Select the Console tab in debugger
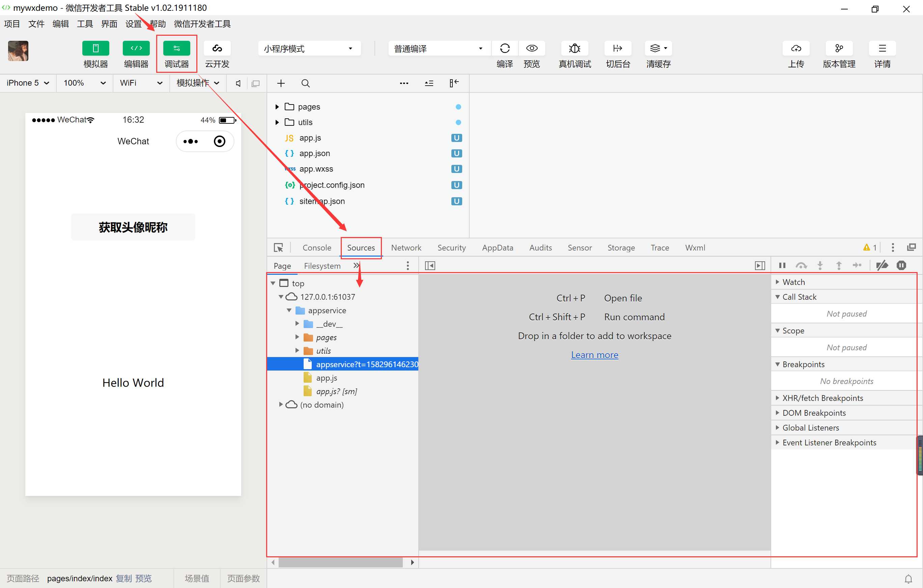The height and width of the screenshot is (588, 923). (316, 247)
